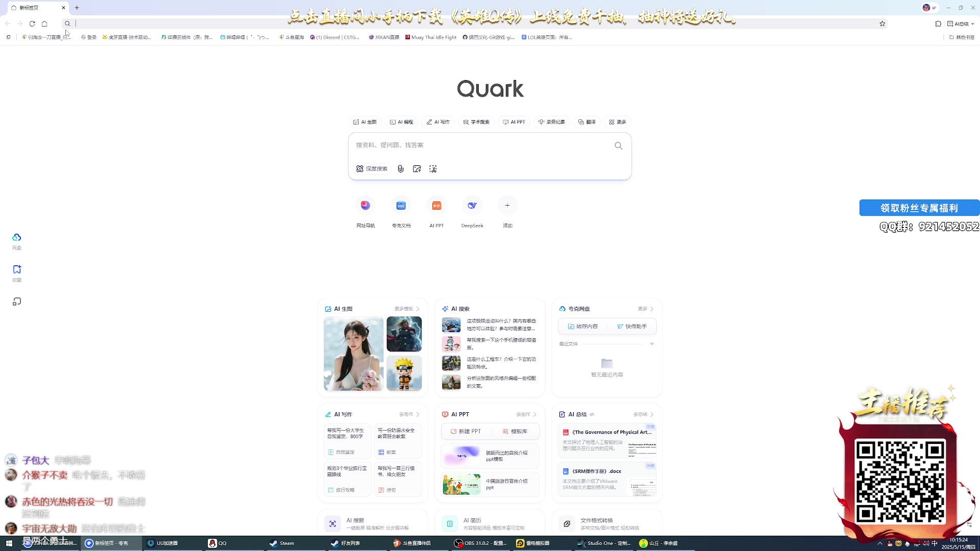Click the 转存内容 button in 夸克网盘
This screenshot has width=980, height=551.
tap(582, 327)
